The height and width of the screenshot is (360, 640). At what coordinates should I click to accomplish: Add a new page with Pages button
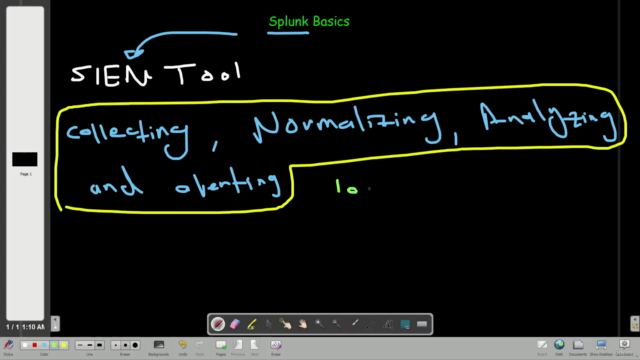(x=221, y=347)
